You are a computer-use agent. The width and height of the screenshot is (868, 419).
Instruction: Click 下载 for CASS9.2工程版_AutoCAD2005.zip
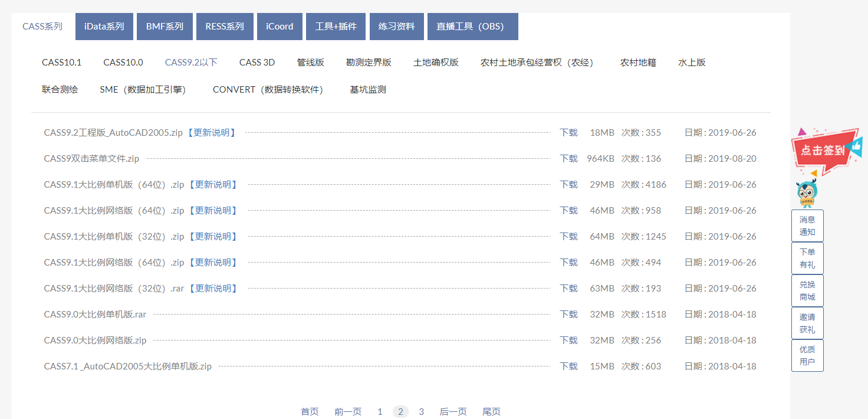point(568,133)
